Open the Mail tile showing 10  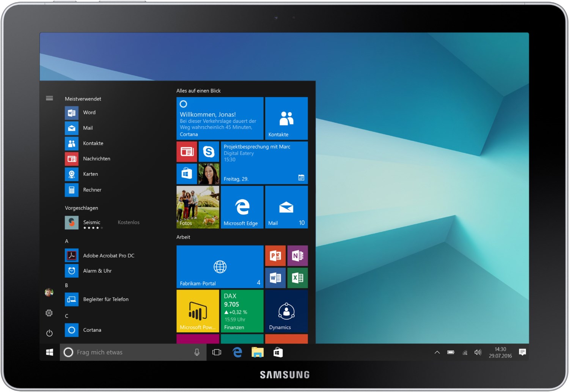pos(286,207)
